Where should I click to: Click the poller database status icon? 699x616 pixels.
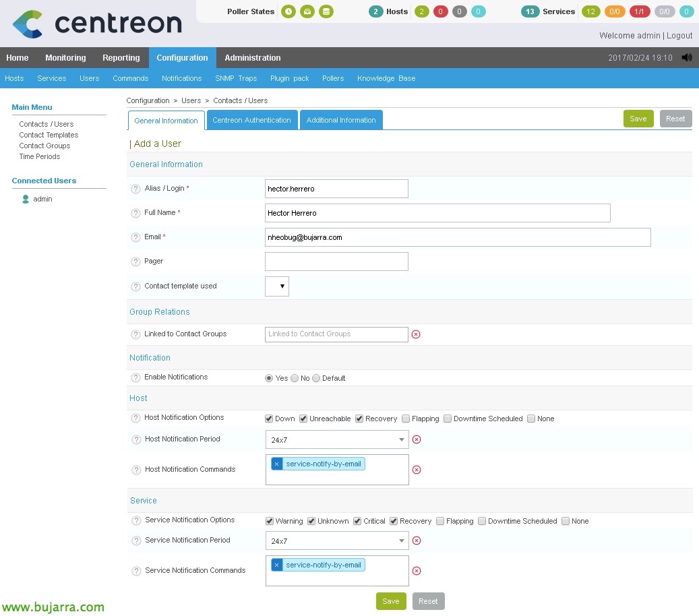pos(326,11)
